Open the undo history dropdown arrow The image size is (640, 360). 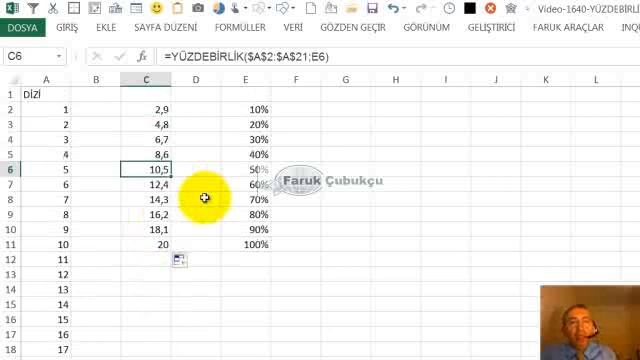click(x=404, y=8)
